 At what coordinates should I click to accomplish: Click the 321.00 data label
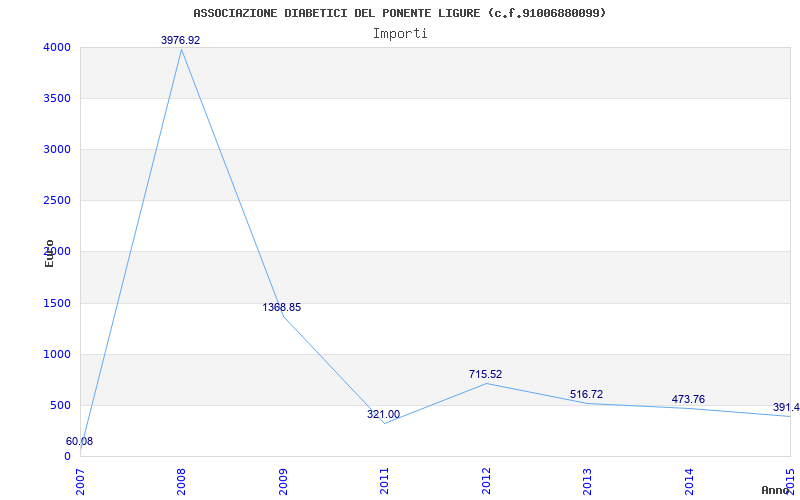pos(383,414)
